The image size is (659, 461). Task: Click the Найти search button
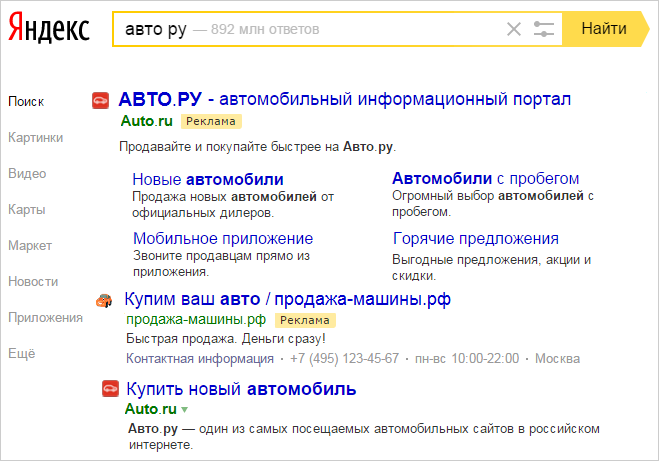pos(604,29)
